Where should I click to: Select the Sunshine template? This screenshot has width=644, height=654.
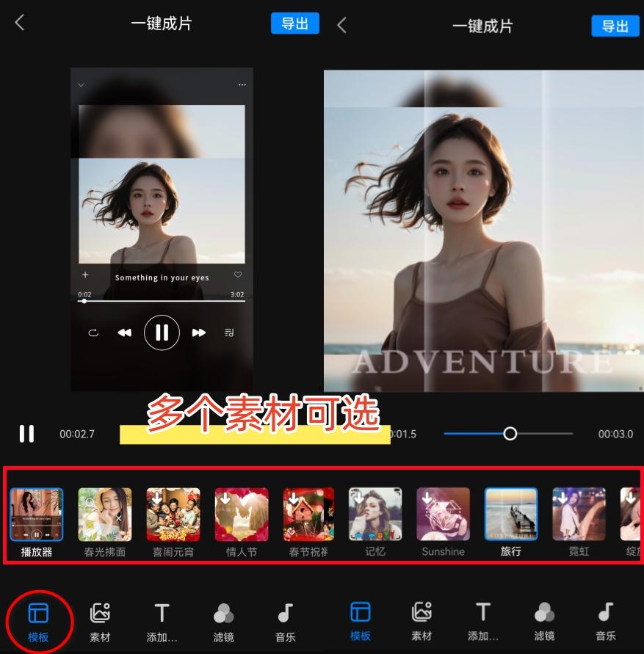click(444, 514)
